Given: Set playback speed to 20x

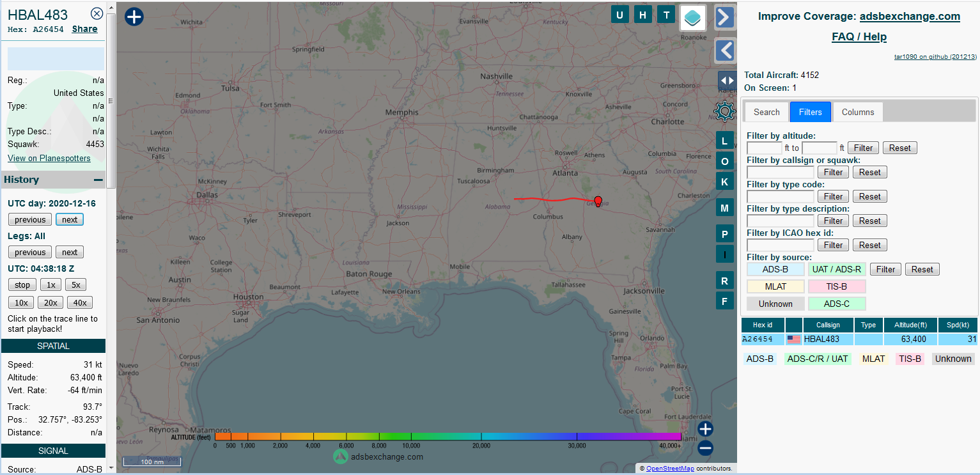Looking at the screenshot, I should pyautogui.click(x=51, y=302).
